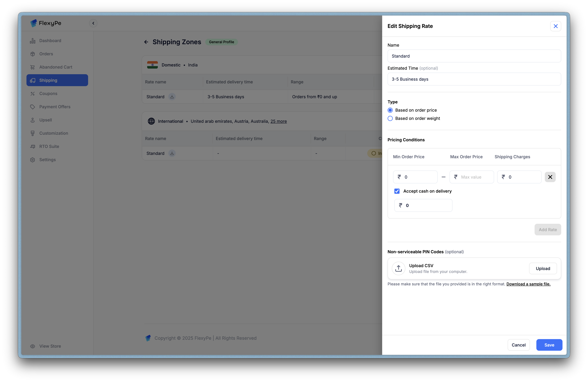Open the RTO Suite section
Image resolution: width=588 pixels, height=382 pixels.
[49, 146]
